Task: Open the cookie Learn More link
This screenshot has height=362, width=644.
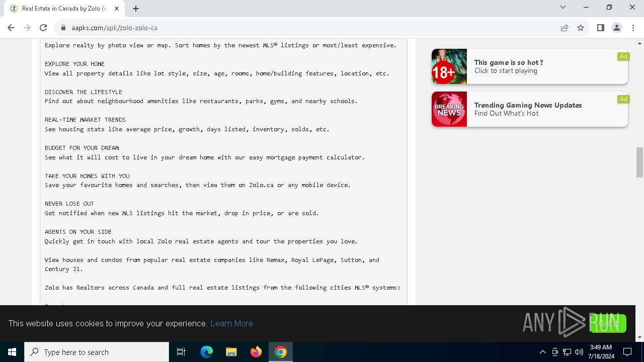Action: point(231,323)
